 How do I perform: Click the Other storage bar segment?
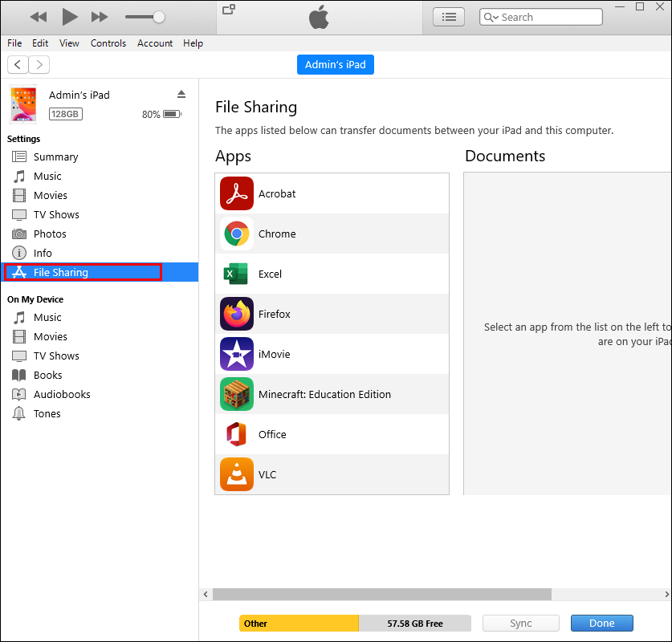pos(299,624)
